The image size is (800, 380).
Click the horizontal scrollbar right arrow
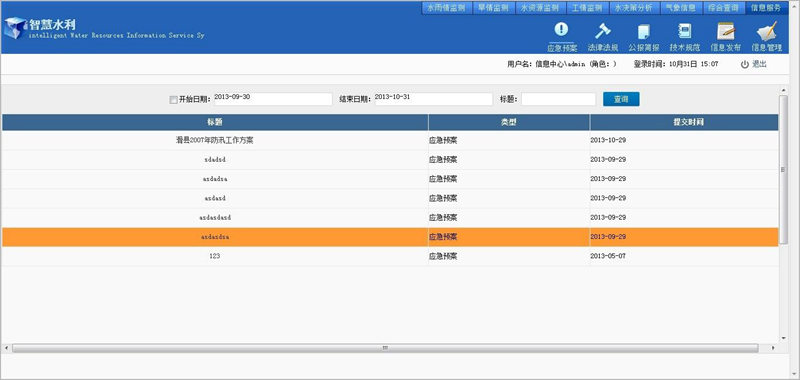coord(773,348)
